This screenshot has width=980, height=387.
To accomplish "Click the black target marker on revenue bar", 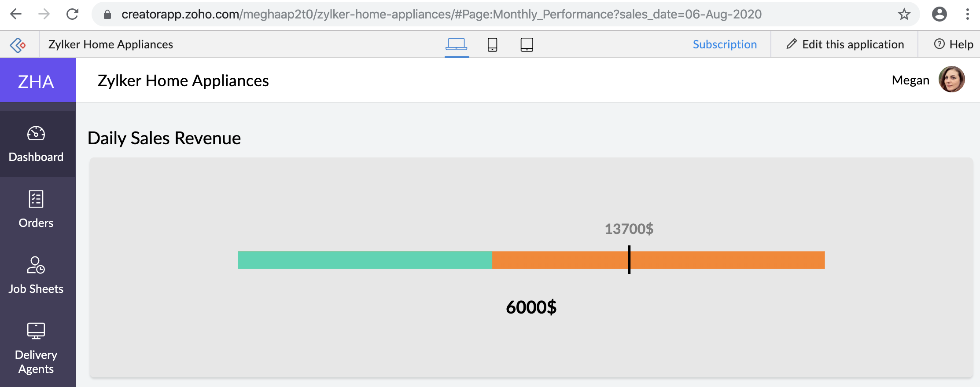I will coord(629,259).
